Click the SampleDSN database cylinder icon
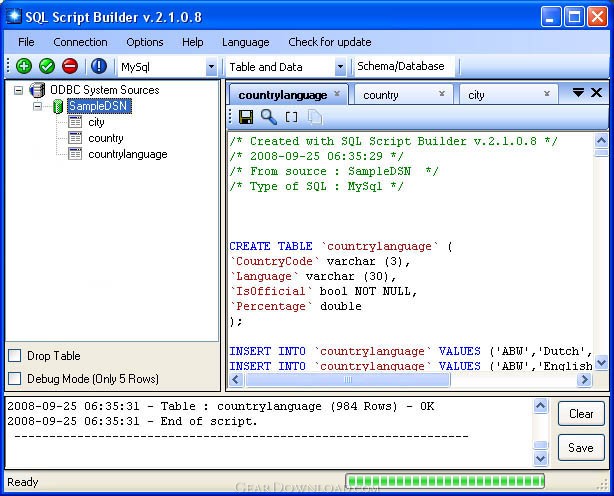Viewport: 614px width, 496px height. click(x=58, y=106)
